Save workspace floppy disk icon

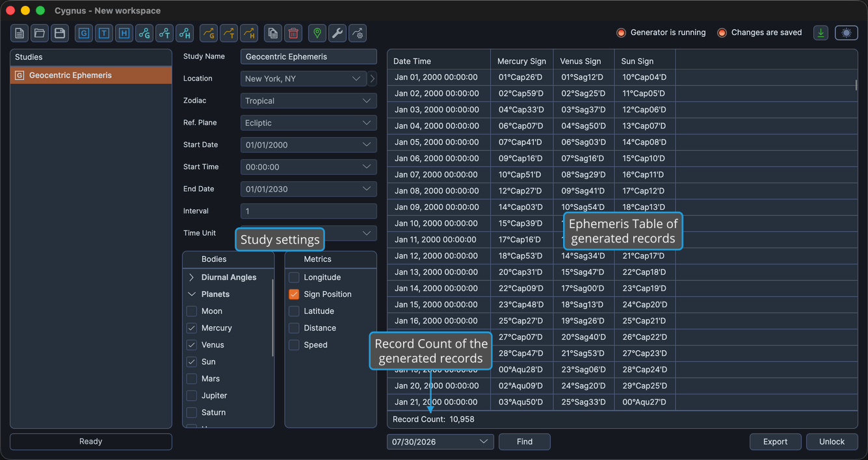tap(60, 33)
